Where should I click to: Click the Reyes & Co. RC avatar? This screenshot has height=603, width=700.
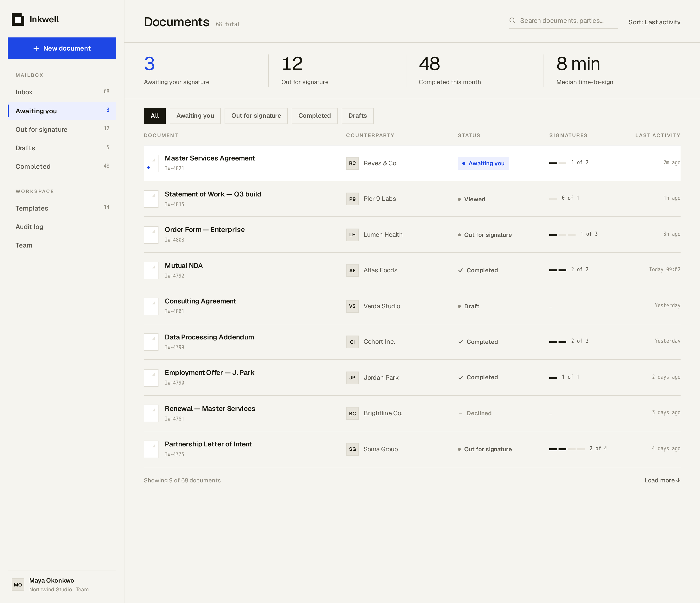(x=352, y=163)
